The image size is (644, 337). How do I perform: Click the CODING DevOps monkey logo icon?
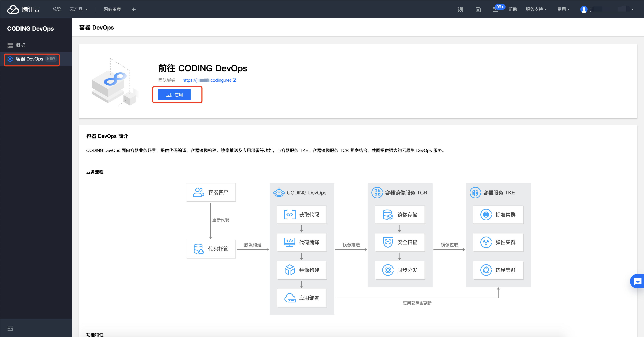coord(279,193)
